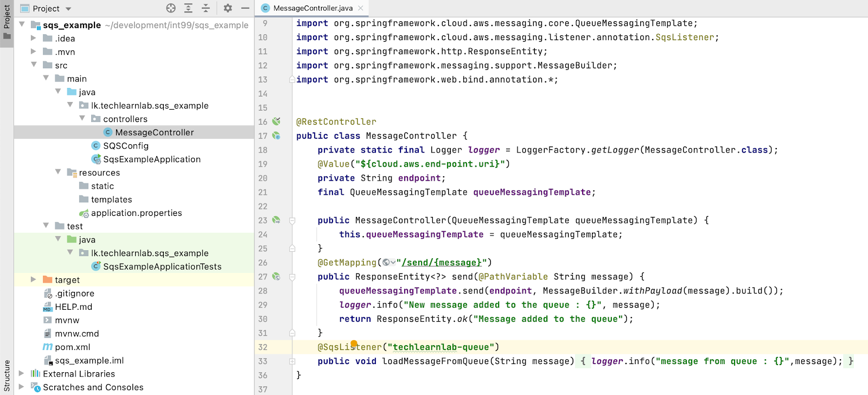Viewport: 868px width, 395px height.
Task: Collapse the controllers package
Action: pos(82,118)
